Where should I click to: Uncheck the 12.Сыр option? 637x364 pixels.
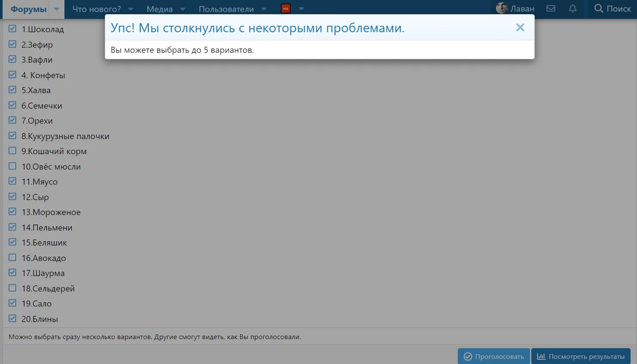(12, 196)
